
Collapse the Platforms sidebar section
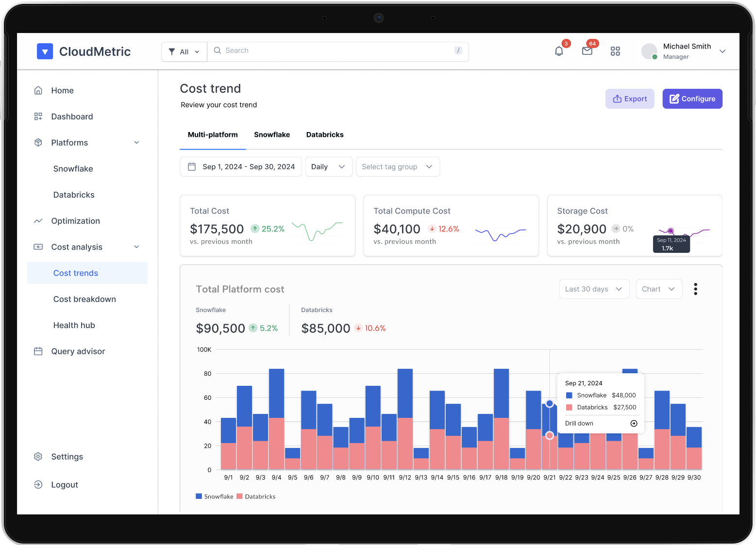(136, 143)
